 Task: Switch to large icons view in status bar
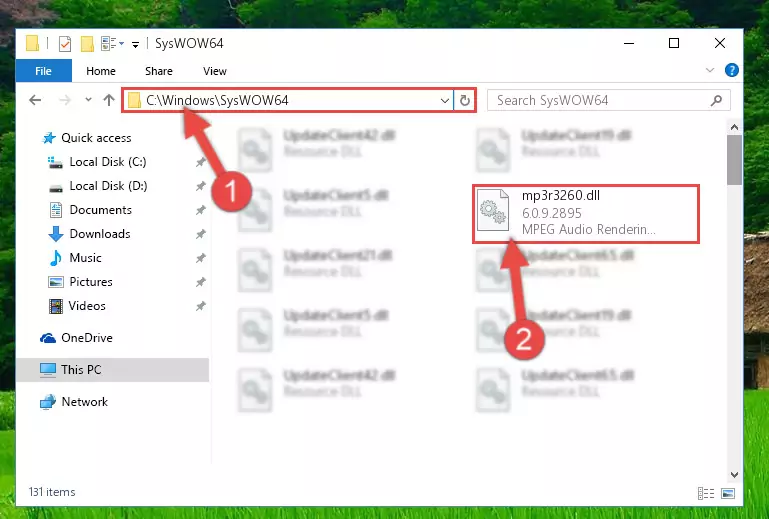728,493
